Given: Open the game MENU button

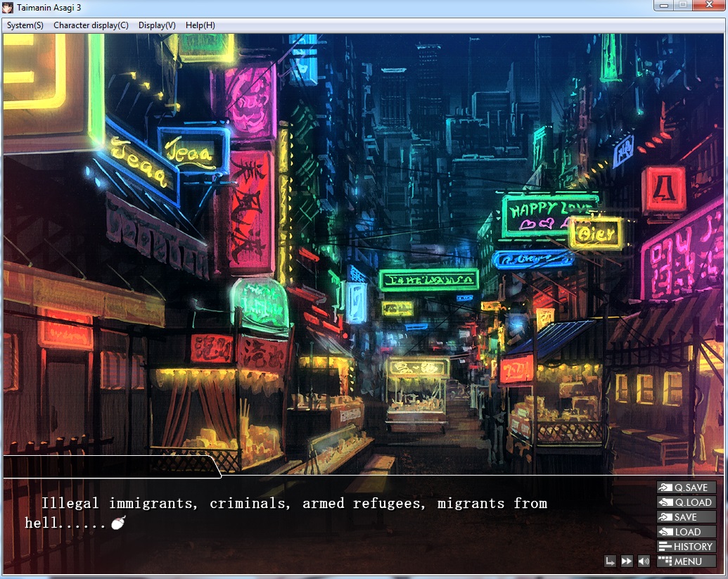Looking at the screenshot, I should tap(687, 561).
